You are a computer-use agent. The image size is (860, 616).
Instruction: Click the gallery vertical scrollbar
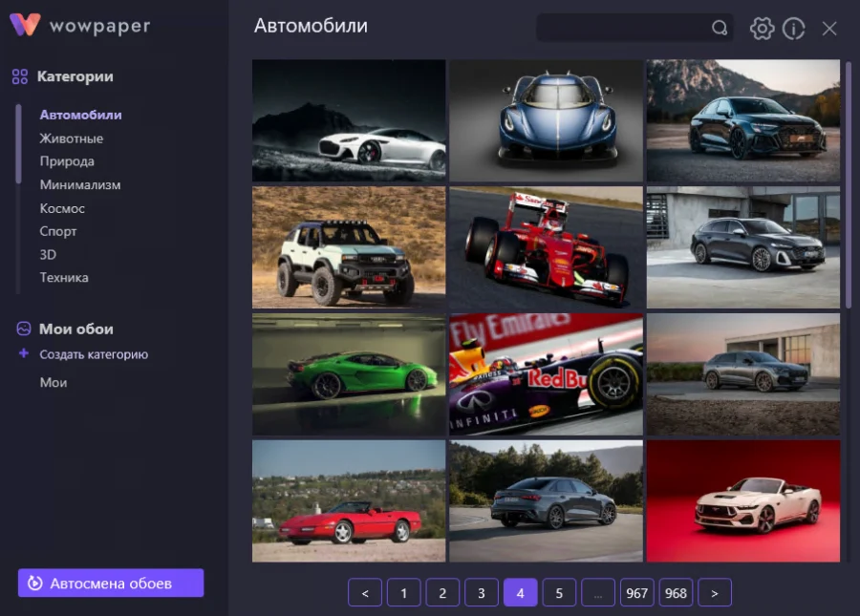(x=848, y=181)
